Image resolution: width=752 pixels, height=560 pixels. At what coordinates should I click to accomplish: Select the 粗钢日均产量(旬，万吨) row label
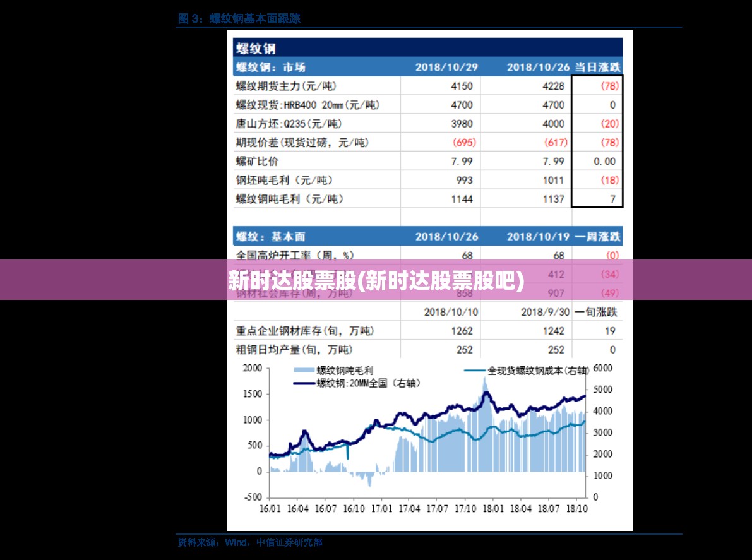tap(294, 350)
